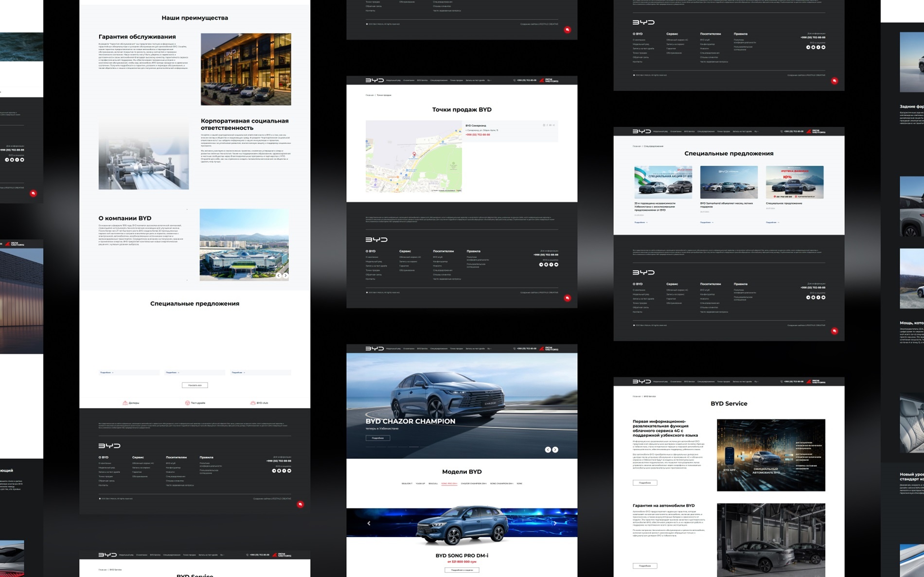Click Показать все button under Специальные предложения

click(195, 385)
